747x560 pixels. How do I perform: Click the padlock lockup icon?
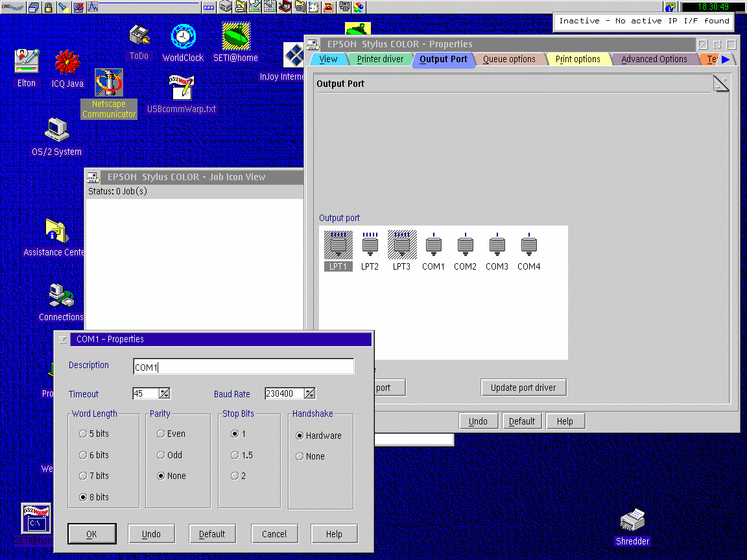(x=48, y=6)
